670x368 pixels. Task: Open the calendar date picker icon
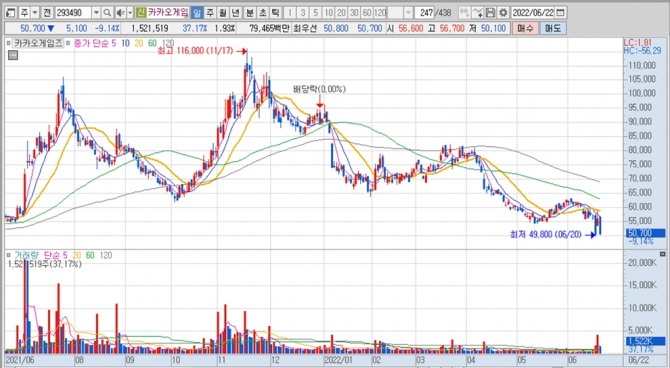[561, 13]
